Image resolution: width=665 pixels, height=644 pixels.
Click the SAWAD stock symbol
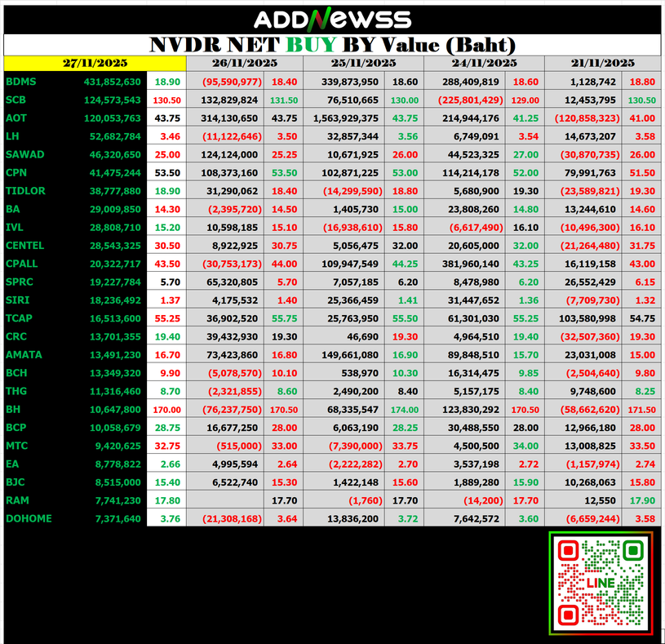24,154
